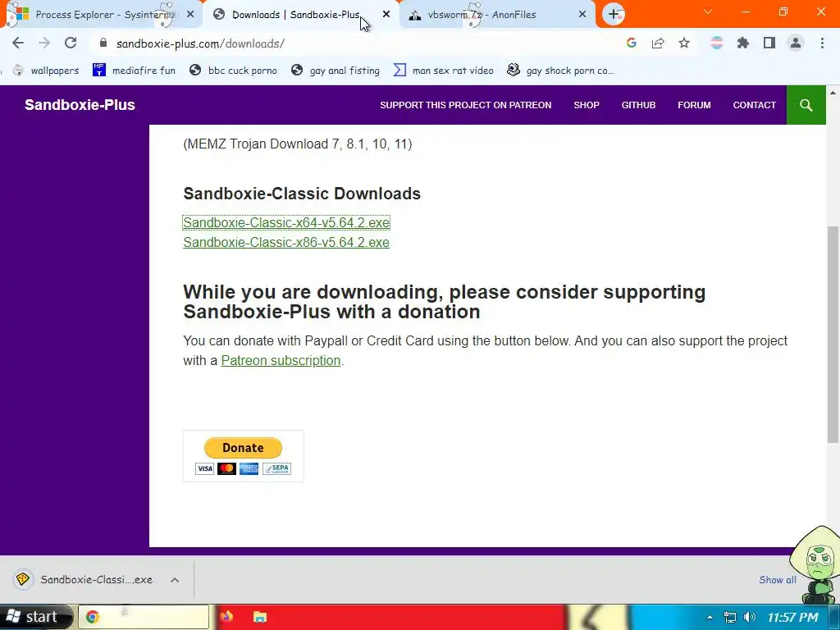
Task: Open Support This Project on Patreon
Action: (x=466, y=105)
